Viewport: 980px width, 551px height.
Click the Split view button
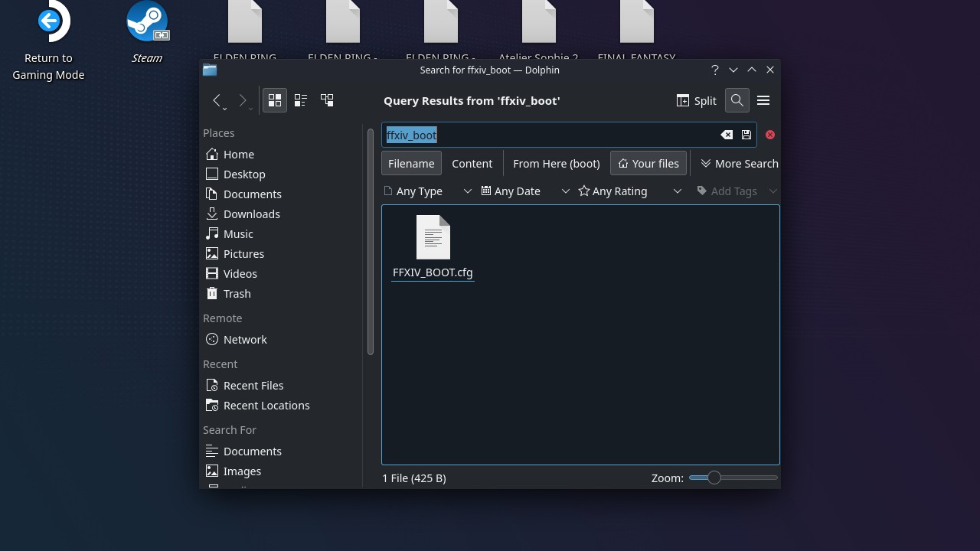[696, 100]
